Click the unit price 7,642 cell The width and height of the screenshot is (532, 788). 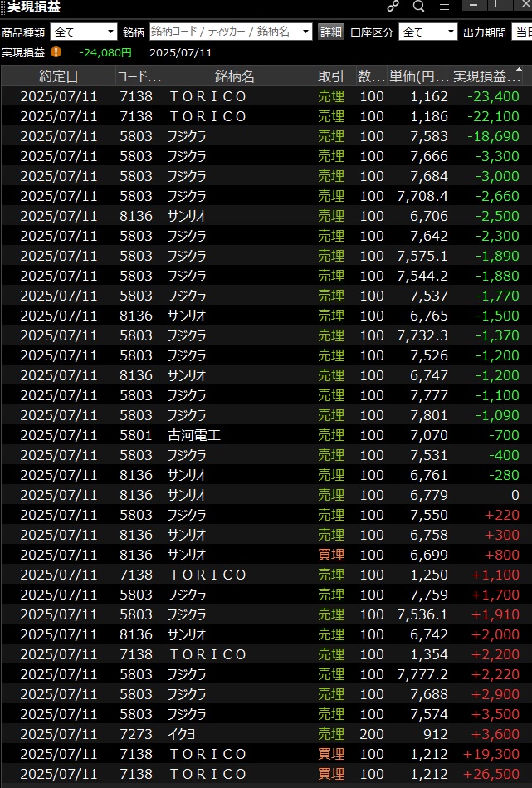click(428, 236)
